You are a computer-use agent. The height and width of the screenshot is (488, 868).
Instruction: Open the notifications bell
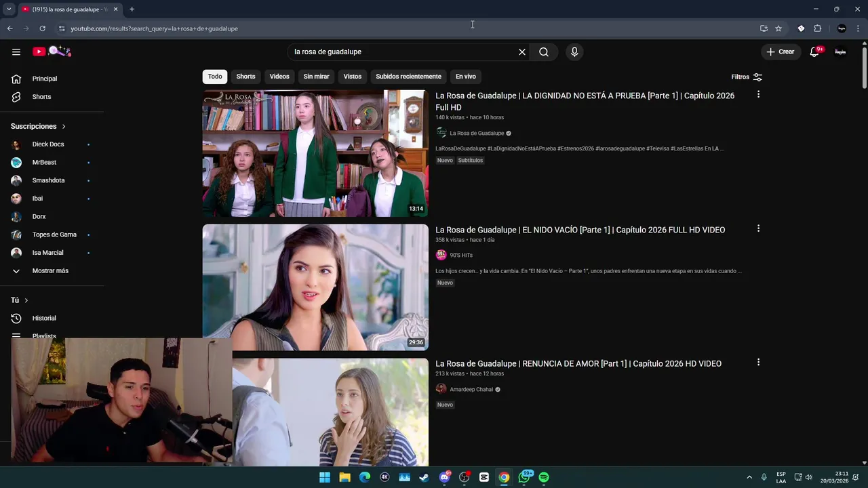pyautogui.click(x=815, y=52)
